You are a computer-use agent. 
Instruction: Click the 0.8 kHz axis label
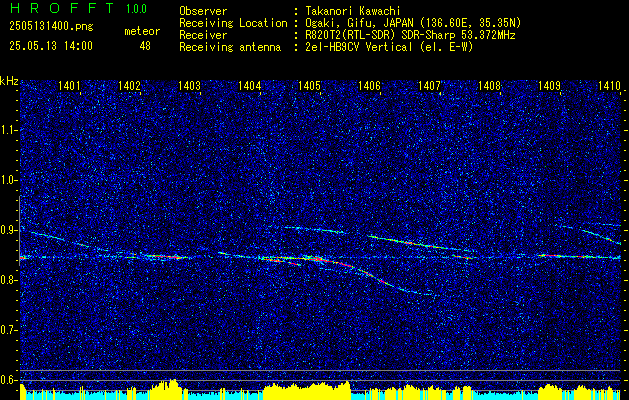(x=8, y=280)
